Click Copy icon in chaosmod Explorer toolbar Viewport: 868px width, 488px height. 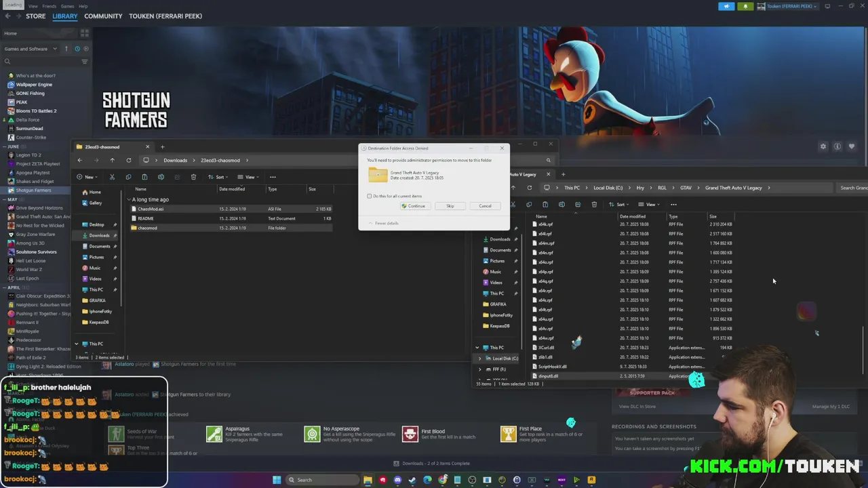coord(128,177)
